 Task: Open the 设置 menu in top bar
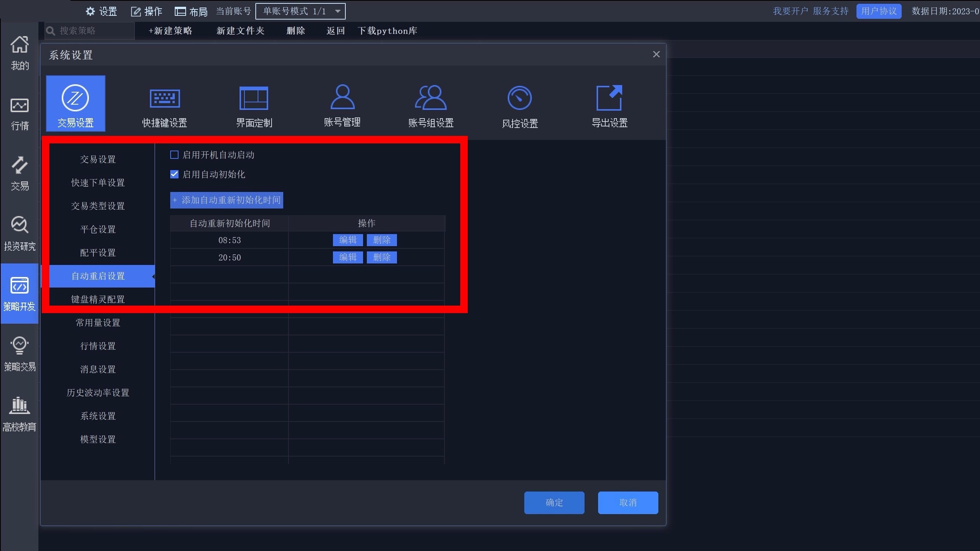101,11
